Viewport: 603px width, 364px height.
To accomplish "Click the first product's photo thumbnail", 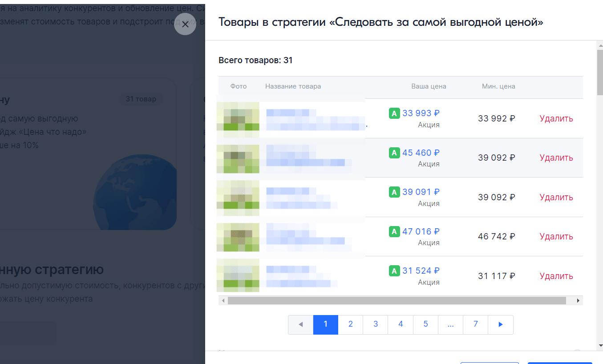I will tap(238, 118).
